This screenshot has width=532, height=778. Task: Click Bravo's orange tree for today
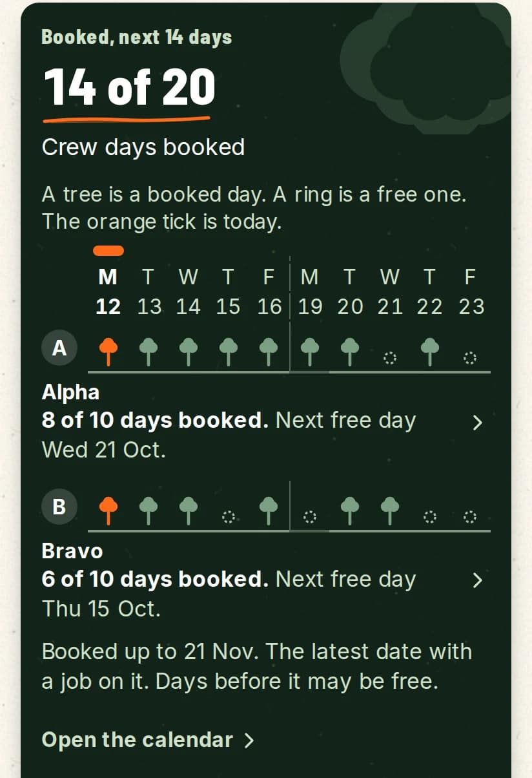pos(108,511)
